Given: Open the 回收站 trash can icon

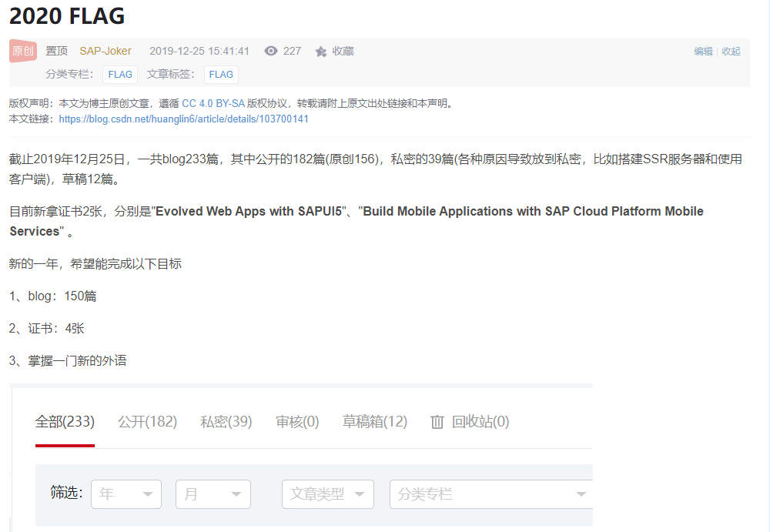Looking at the screenshot, I should (x=437, y=421).
